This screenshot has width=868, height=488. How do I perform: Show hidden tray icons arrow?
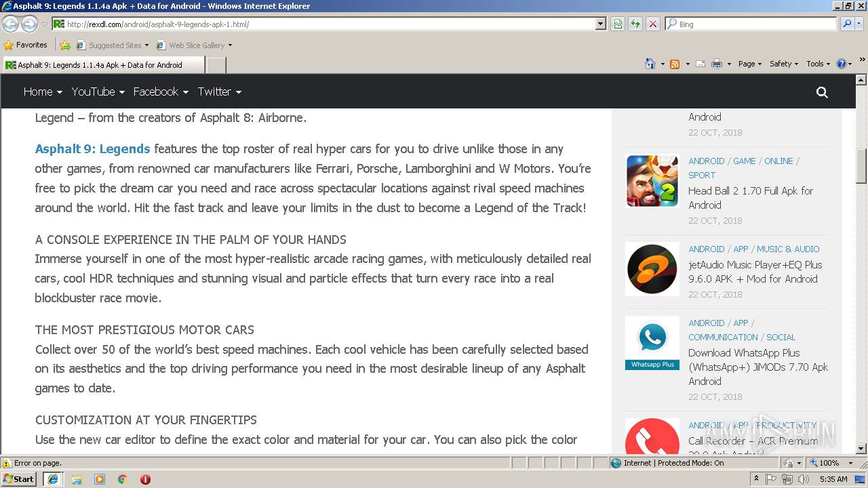tap(756, 479)
